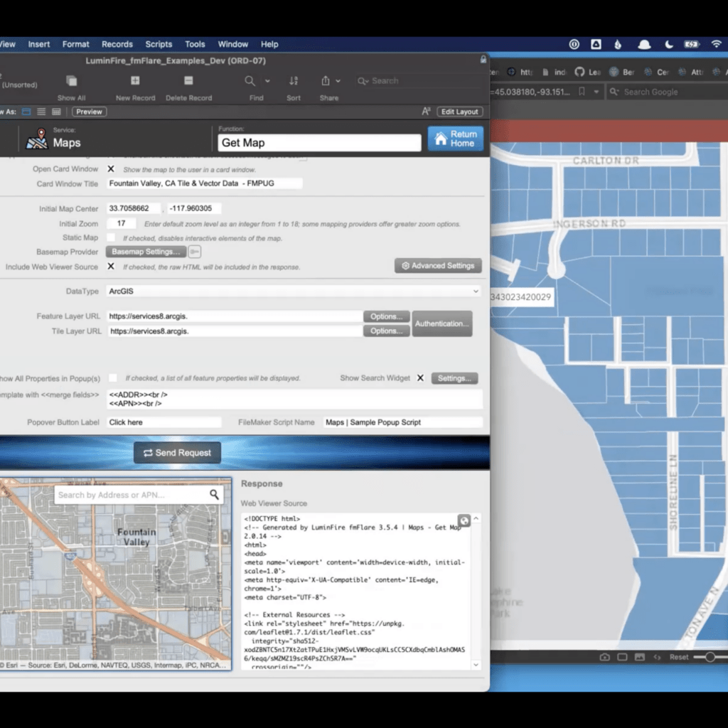Click the search magnifier in the map search bar

point(213,494)
